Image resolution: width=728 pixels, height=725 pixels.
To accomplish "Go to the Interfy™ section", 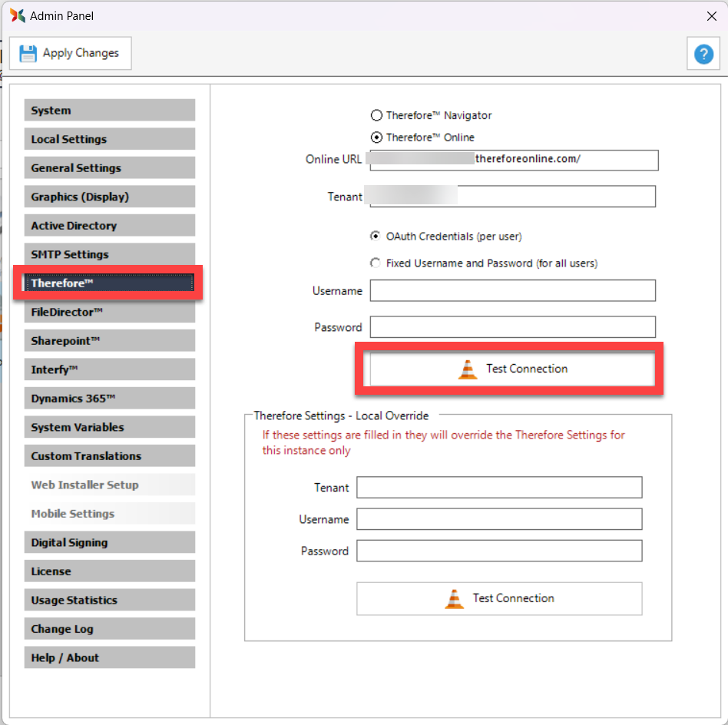I will coord(110,369).
